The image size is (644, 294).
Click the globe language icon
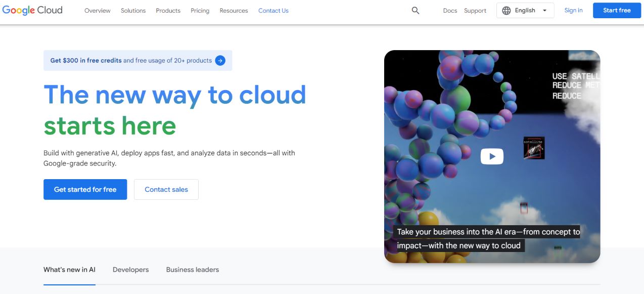tap(507, 11)
